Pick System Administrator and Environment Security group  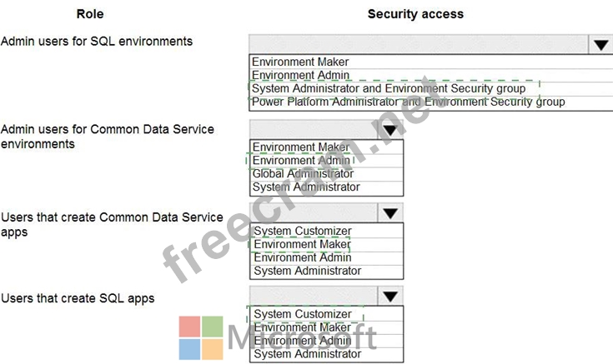(x=431, y=88)
